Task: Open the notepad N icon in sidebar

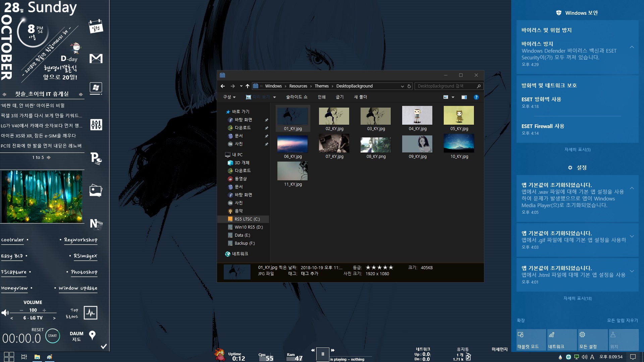Action: click(x=96, y=224)
